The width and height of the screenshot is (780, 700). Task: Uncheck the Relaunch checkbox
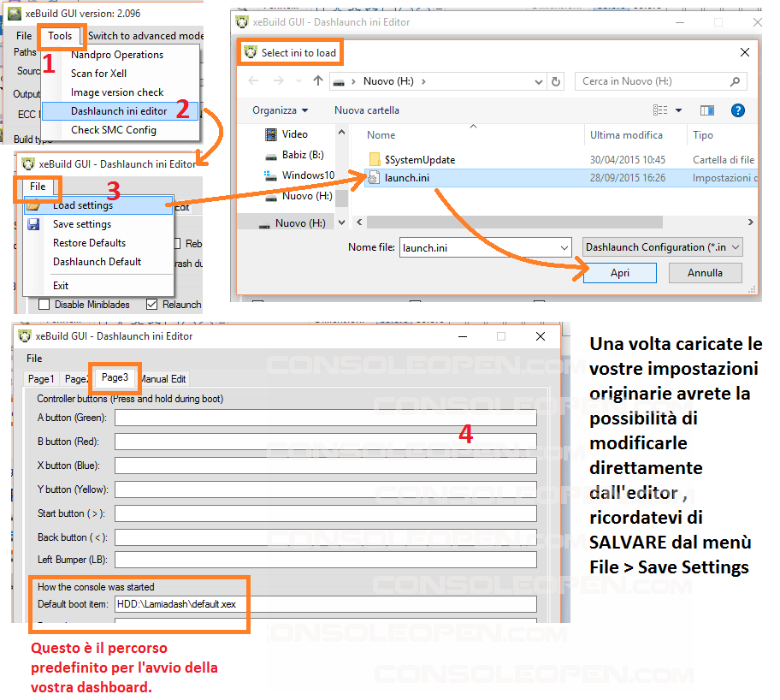click(x=152, y=305)
